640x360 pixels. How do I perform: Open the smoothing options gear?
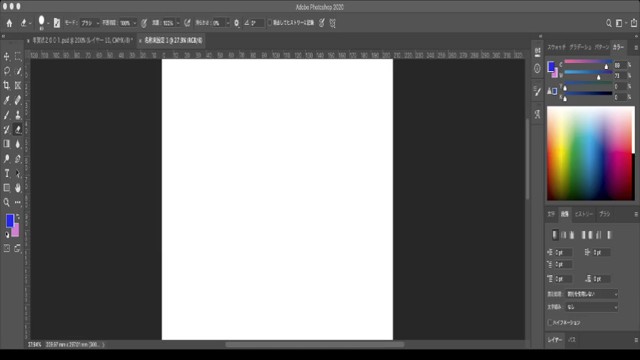pos(236,23)
